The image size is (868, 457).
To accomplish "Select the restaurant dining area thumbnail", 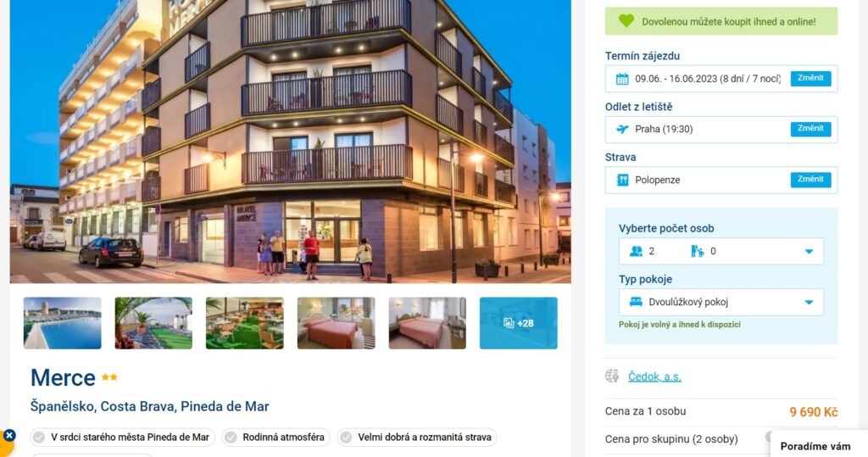I will click(x=245, y=323).
